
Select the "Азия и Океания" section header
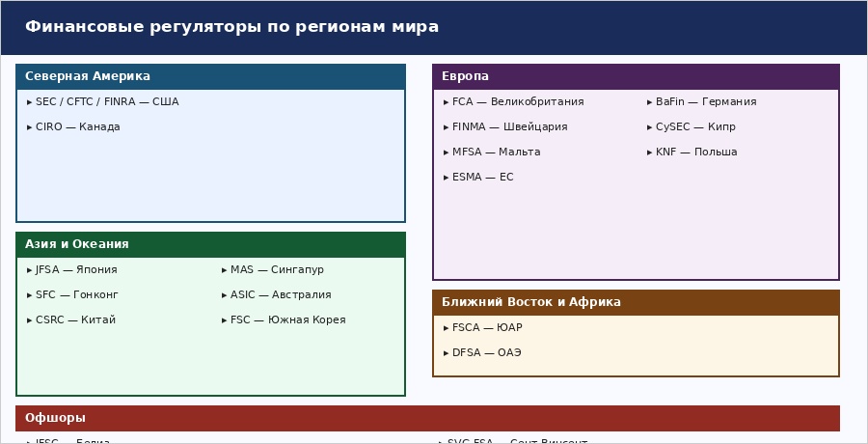(211, 244)
